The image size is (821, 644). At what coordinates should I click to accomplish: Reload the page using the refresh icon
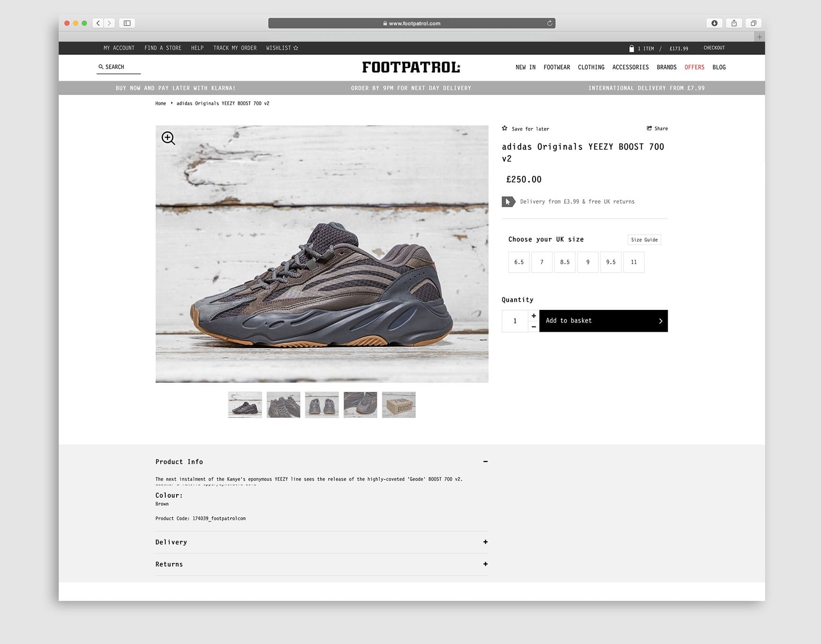[x=550, y=23]
